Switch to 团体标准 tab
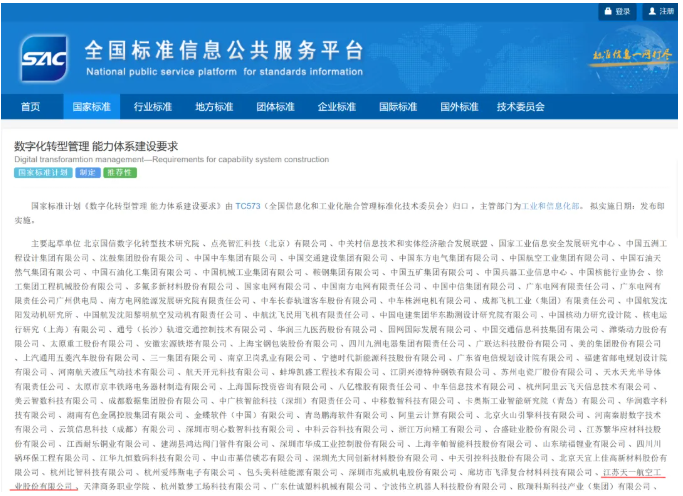Viewport: 683px width, 496px height. coord(275,107)
